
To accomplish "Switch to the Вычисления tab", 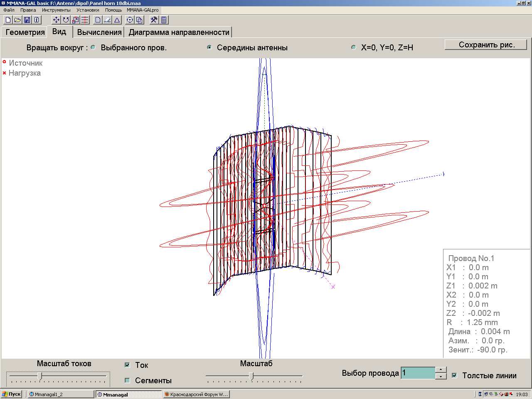I will pos(99,32).
